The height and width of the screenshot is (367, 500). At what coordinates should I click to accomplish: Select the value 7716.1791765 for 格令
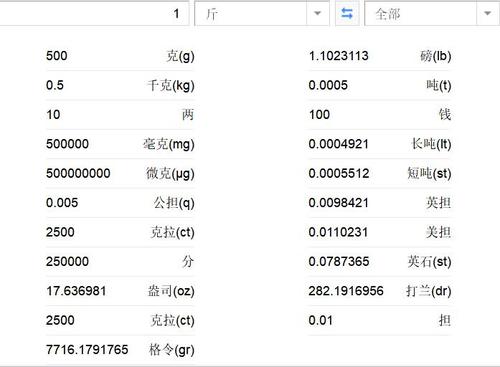(x=87, y=349)
